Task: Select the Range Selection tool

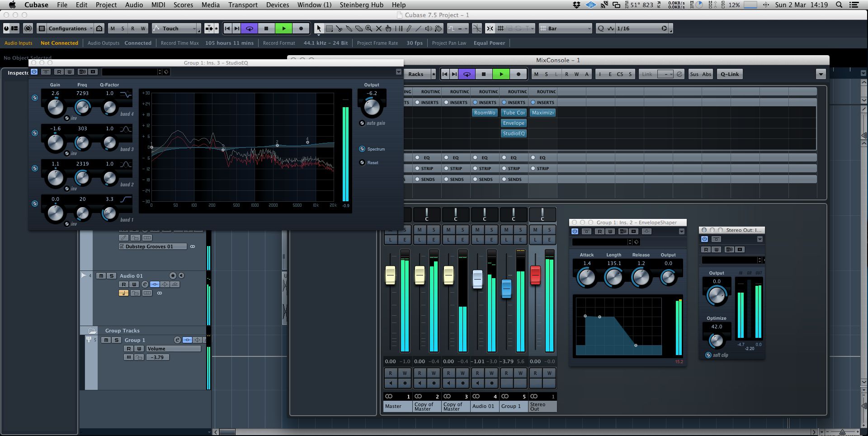Action: point(329,28)
